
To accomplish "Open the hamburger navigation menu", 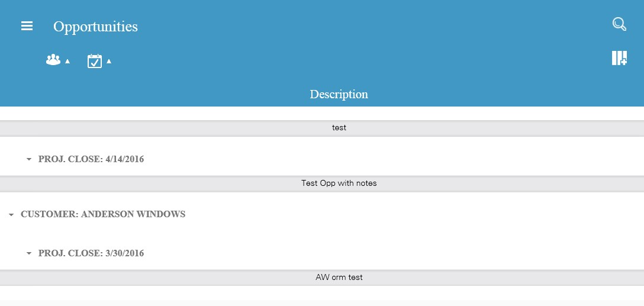I will (x=27, y=26).
